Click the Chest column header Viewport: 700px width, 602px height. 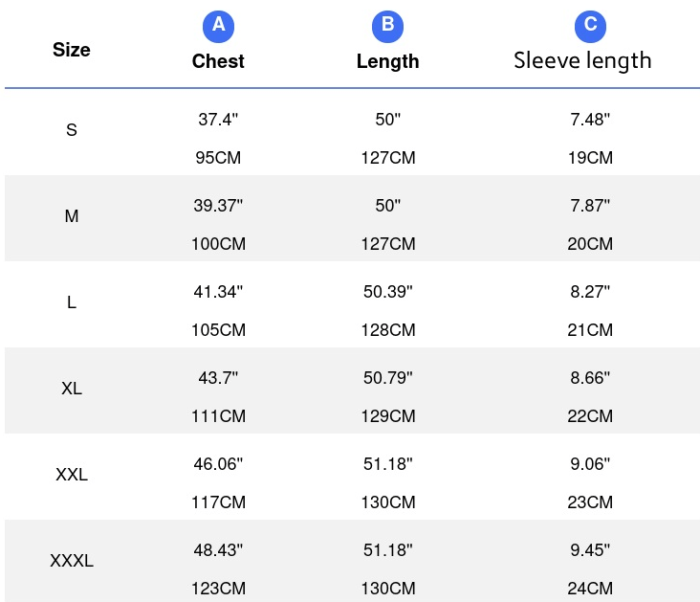pos(218,61)
